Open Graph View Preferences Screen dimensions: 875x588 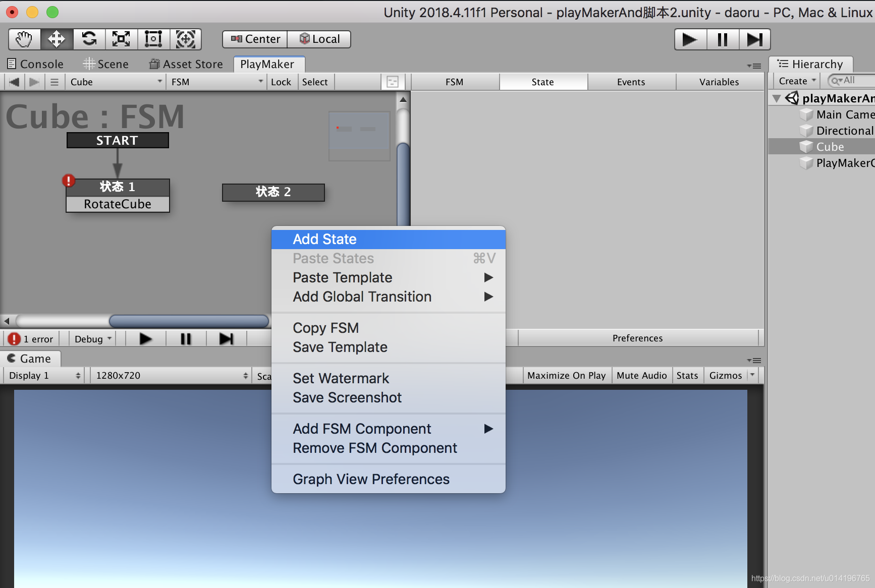coord(389,479)
